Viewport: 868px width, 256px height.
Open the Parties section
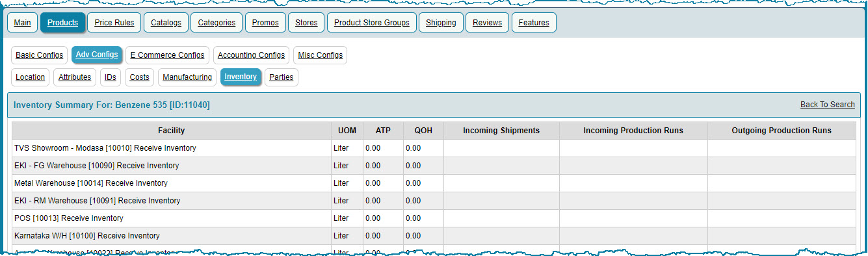[281, 77]
